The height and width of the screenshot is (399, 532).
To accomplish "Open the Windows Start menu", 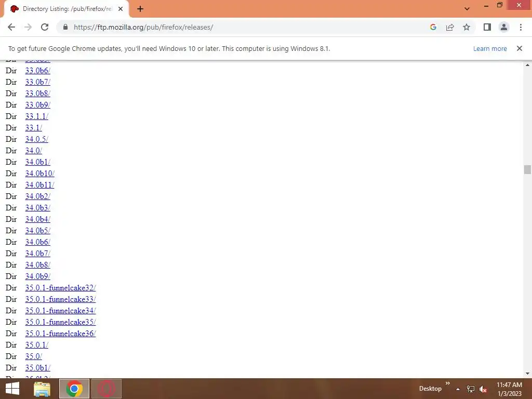I will (12, 389).
